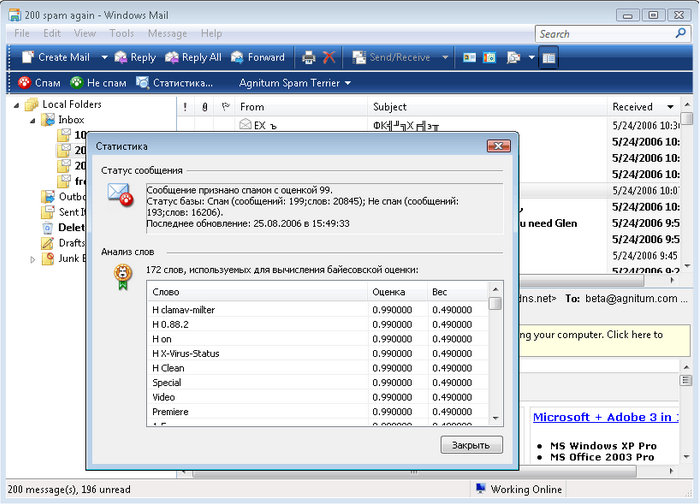Image resolution: width=700 pixels, height=504 pixels.
Task: Open the View menu
Action: coord(85,33)
